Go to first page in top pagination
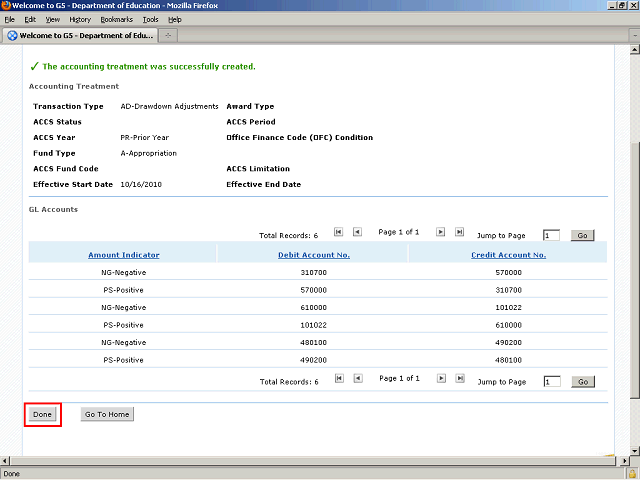 (x=338, y=232)
